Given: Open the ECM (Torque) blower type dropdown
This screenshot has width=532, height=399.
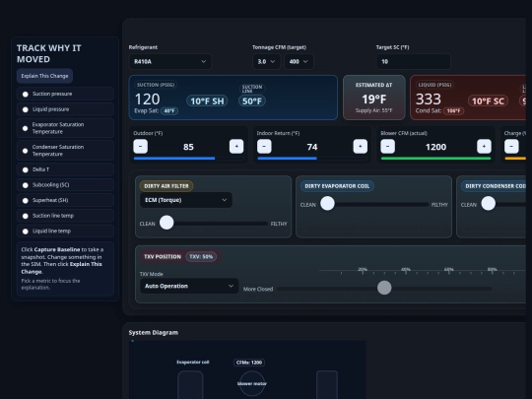Looking at the screenshot, I should coord(186,200).
